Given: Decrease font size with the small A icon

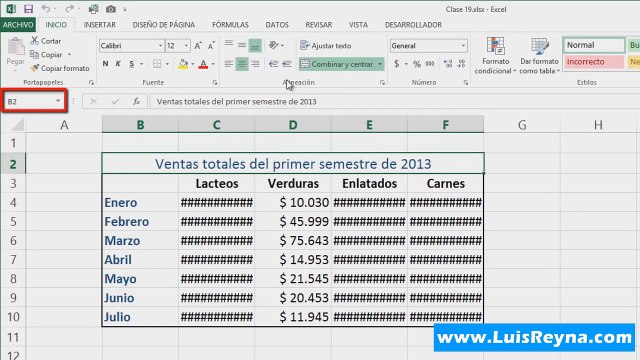Looking at the screenshot, I should pos(211,46).
